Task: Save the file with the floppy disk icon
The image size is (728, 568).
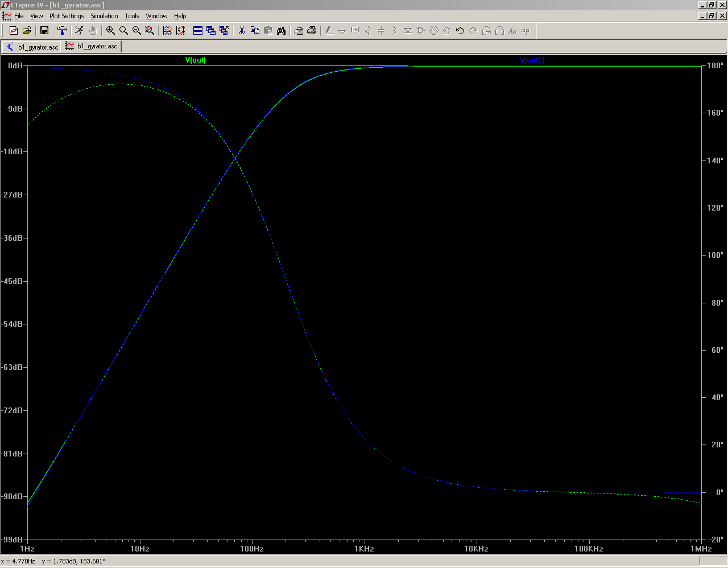Action: pyautogui.click(x=44, y=31)
